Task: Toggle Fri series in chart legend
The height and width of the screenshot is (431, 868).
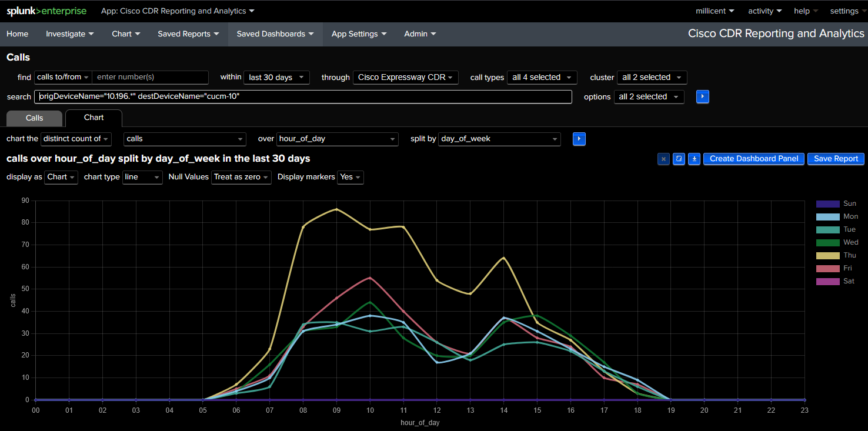Action: (847, 268)
